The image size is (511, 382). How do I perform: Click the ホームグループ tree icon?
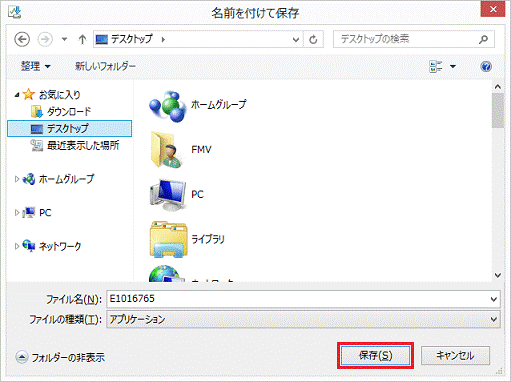click(x=29, y=179)
